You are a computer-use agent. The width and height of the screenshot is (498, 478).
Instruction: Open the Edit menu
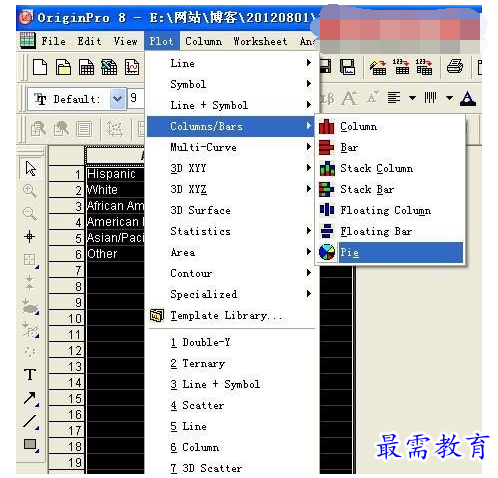pyautogui.click(x=89, y=41)
